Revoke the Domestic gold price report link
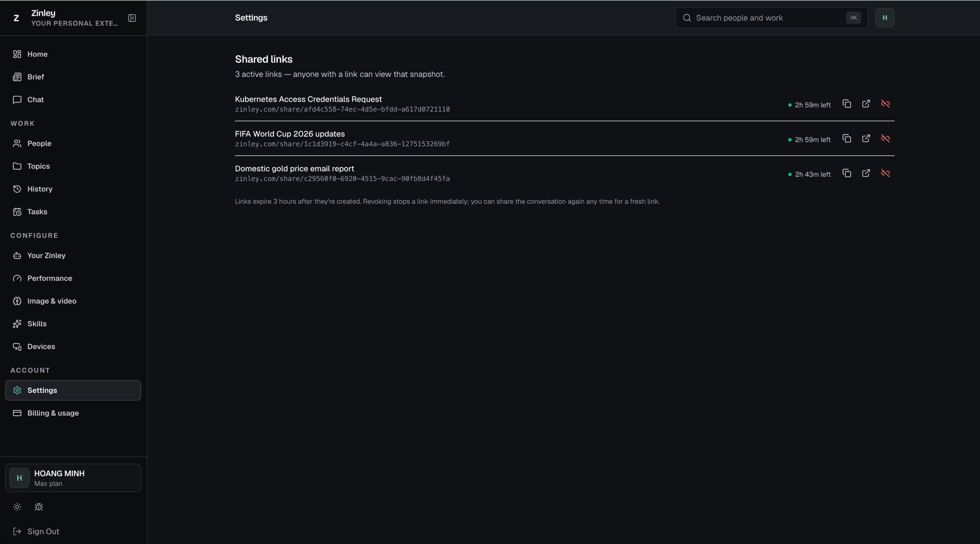This screenshot has height=544, width=980. tap(885, 173)
